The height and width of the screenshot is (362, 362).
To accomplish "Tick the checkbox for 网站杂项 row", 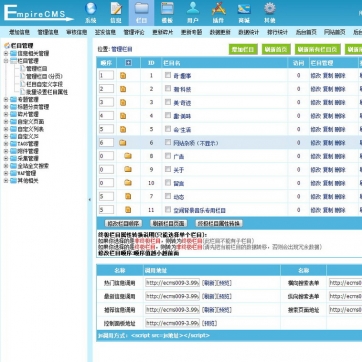I will tap(168, 142).
